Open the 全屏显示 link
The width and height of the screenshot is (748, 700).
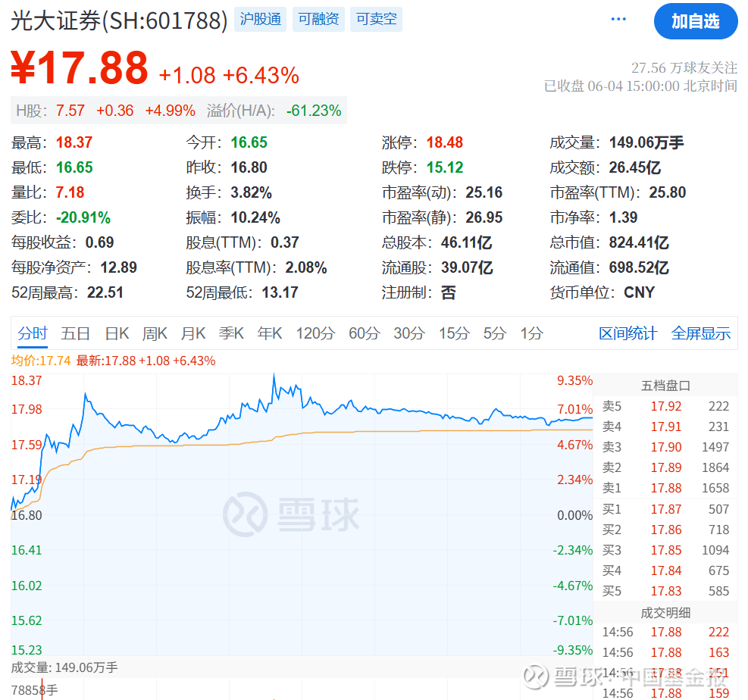[x=701, y=333]
